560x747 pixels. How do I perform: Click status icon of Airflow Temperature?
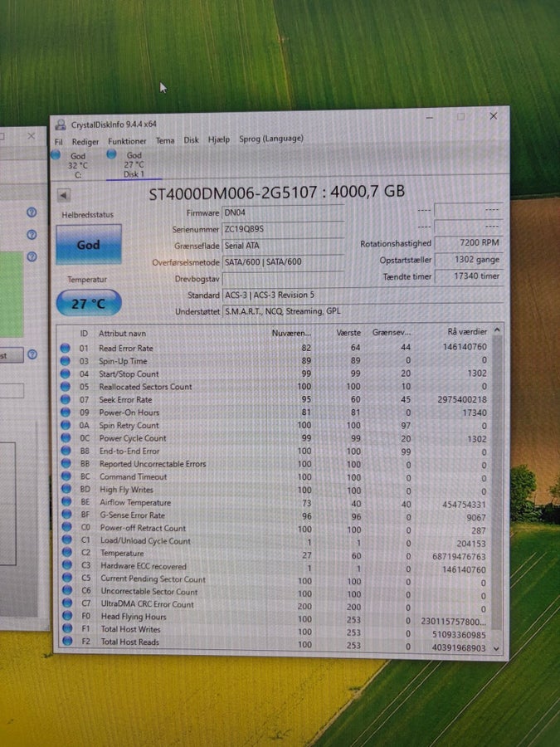[x=66, y=501]
